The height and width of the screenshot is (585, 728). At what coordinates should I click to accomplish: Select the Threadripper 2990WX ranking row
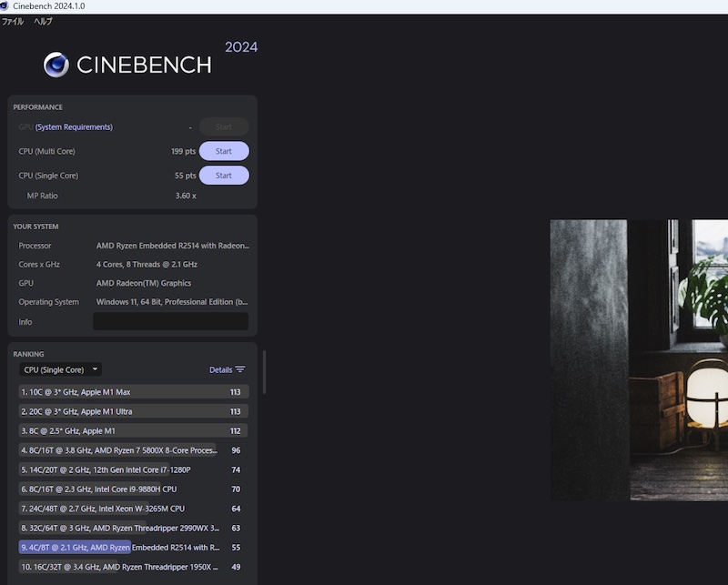[134, 529]
